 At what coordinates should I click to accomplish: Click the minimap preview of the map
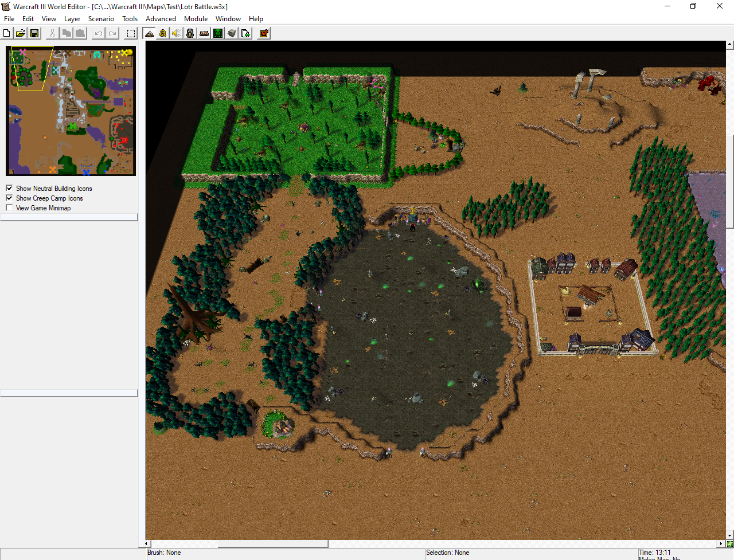71,111
